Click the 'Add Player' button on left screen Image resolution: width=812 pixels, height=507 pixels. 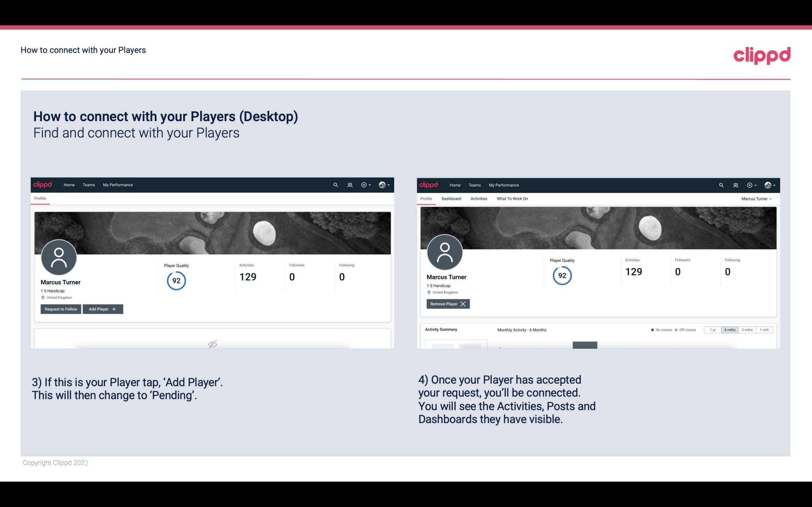pos(103,309)
